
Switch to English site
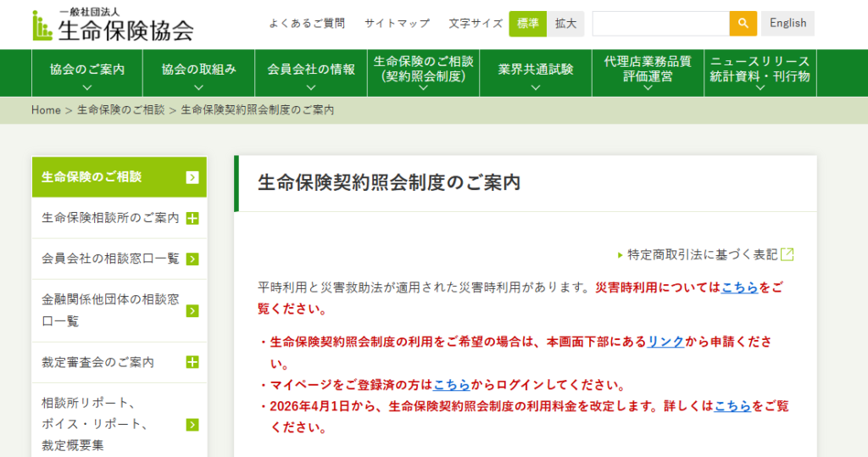787,23
